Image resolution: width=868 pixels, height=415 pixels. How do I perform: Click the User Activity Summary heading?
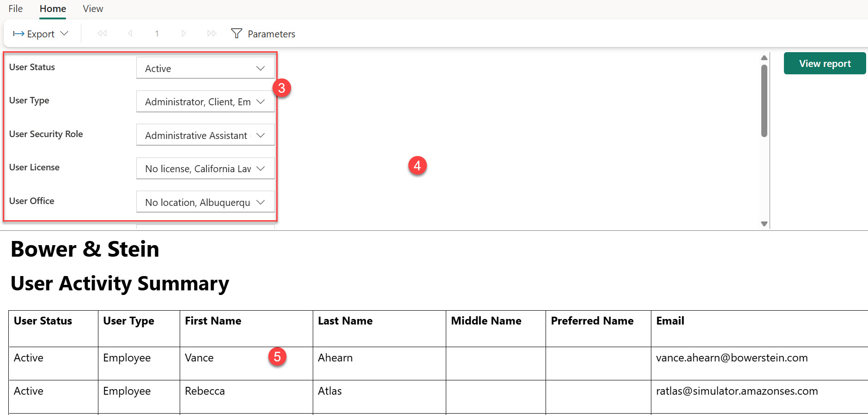(x=120, y=283)
